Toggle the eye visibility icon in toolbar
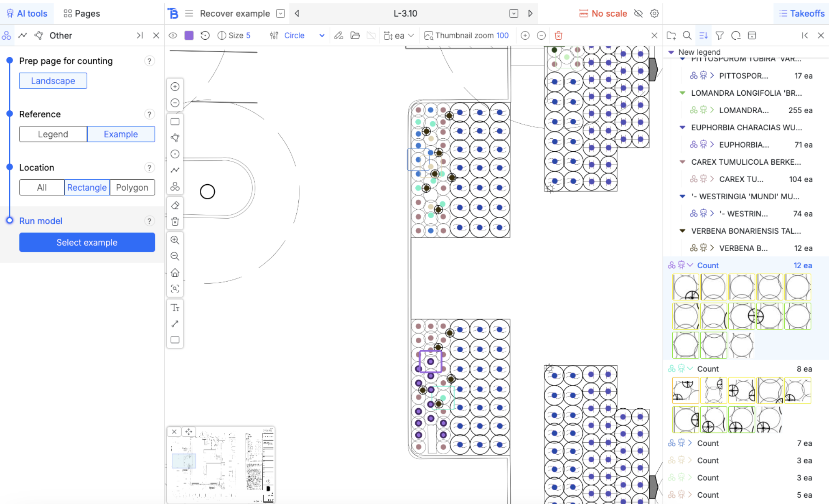829x504 pixels. tap(173, 36)
